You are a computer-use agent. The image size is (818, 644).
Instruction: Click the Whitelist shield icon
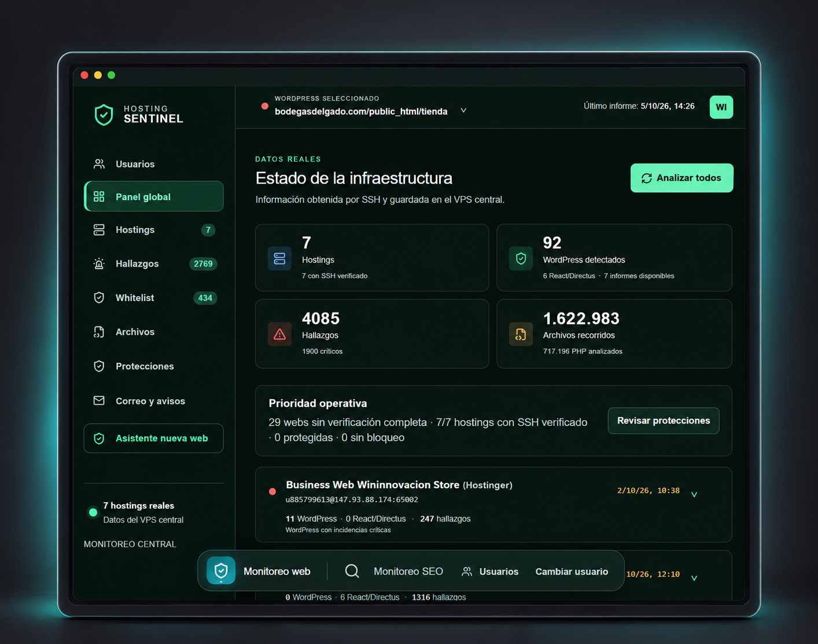[99, 297]
